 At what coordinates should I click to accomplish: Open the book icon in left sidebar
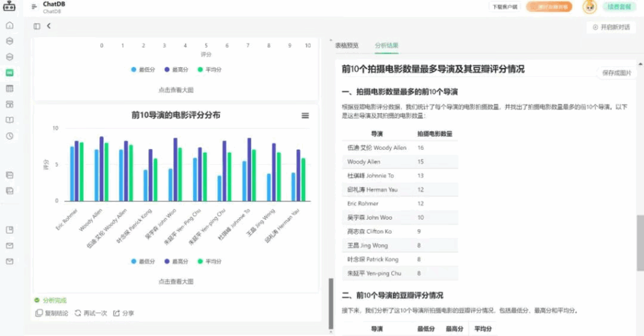point(9,120)
